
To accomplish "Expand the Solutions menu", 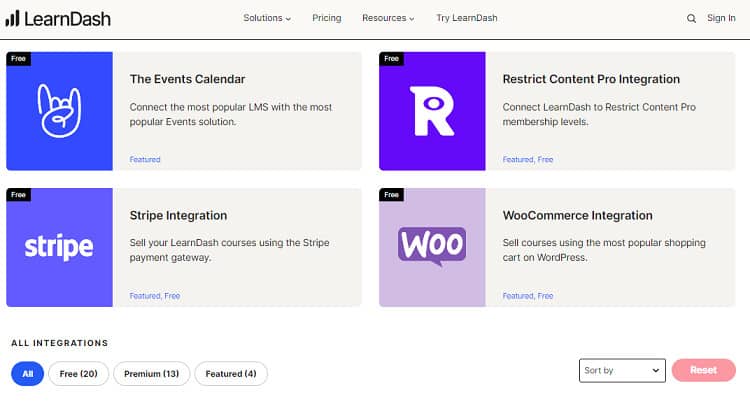I will (x=267, y=18).
